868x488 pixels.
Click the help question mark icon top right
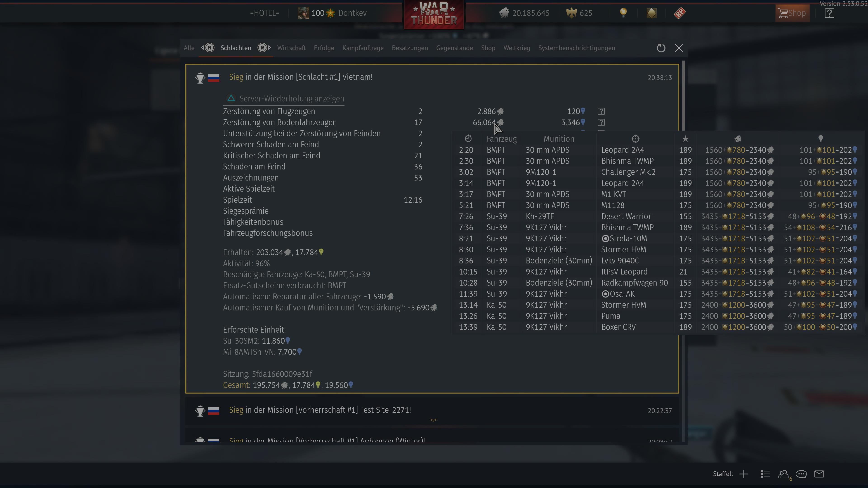pyautogui.click(x=829, y=13)
